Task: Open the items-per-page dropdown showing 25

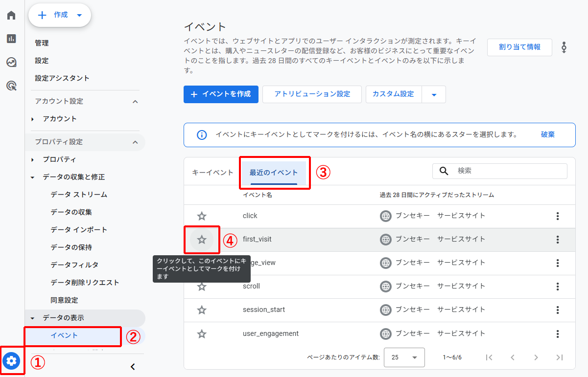Action: (404, 357)
